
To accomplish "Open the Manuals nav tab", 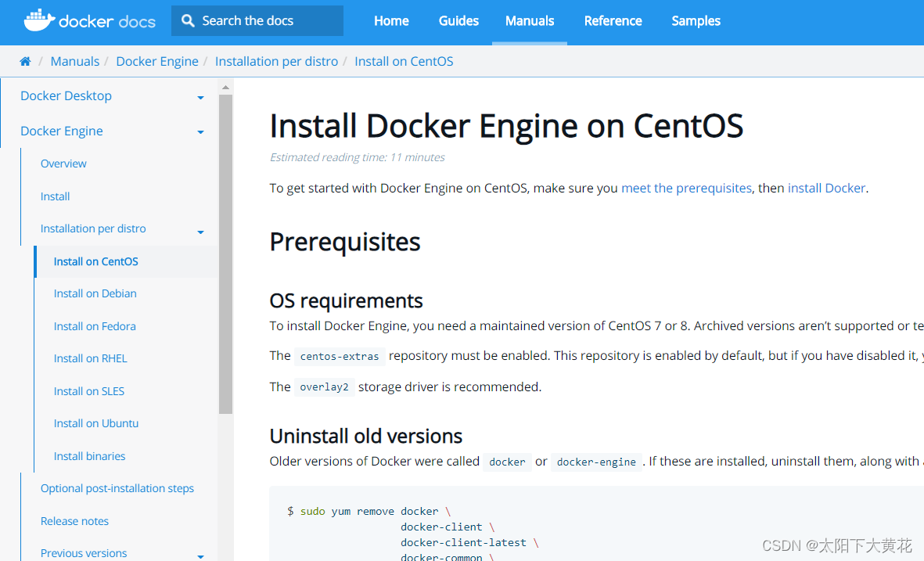I will point(530,20).
